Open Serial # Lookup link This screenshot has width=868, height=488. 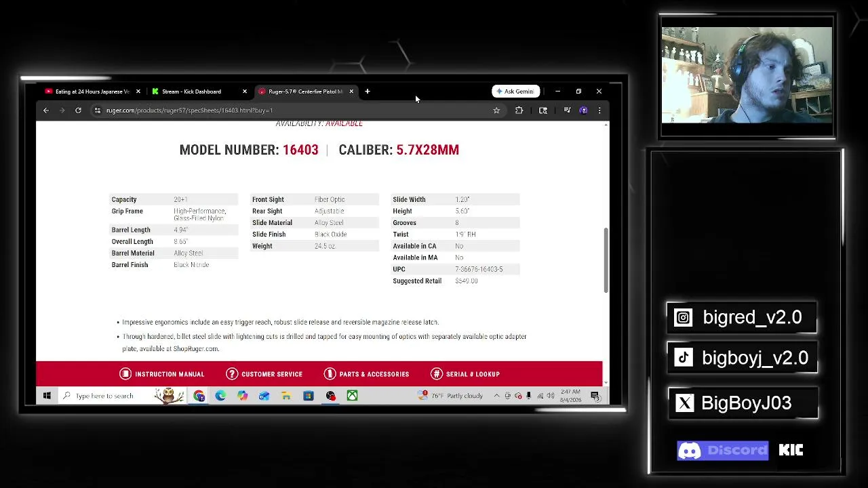[465, 374]
